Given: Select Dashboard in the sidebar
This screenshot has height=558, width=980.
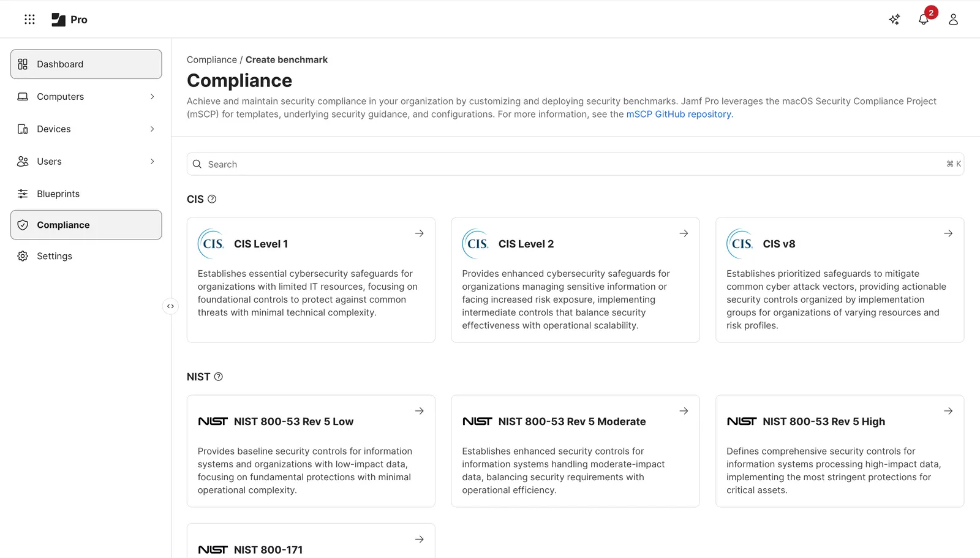Looking at the screenshot, I should (59, 64).
